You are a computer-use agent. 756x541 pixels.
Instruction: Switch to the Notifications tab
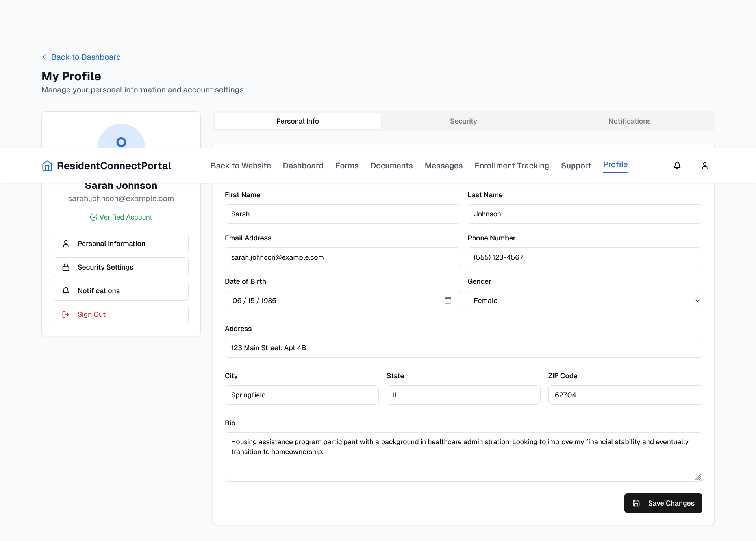coord(629,121)
